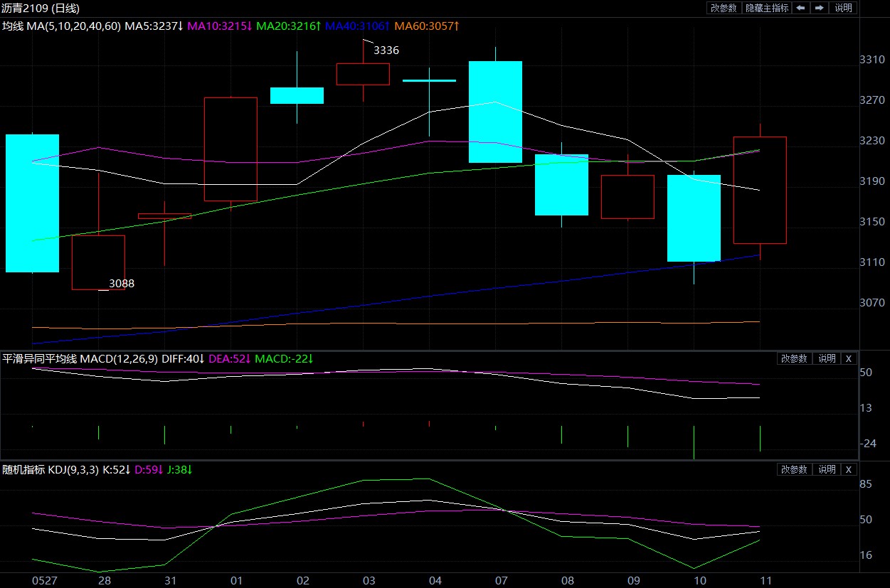This screenshot has height=588, width=890.
Task: Click the 3088 low price label
Action: pos(121,284)
